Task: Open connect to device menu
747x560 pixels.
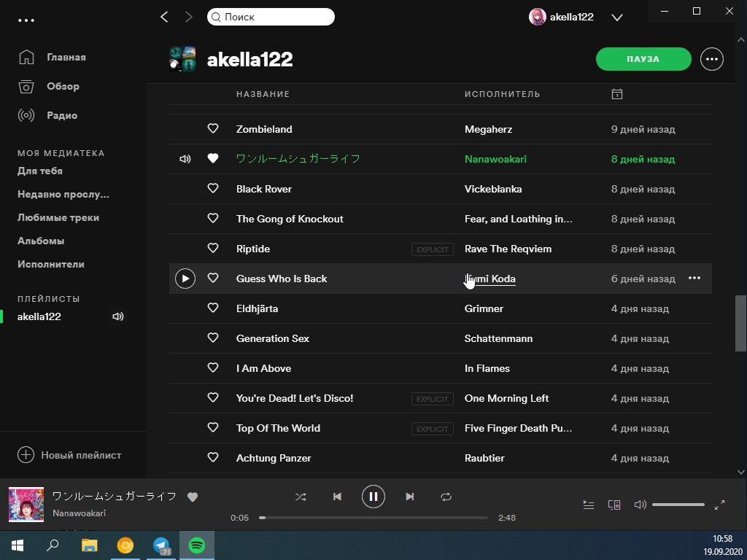Action: [x=614, y=505]
